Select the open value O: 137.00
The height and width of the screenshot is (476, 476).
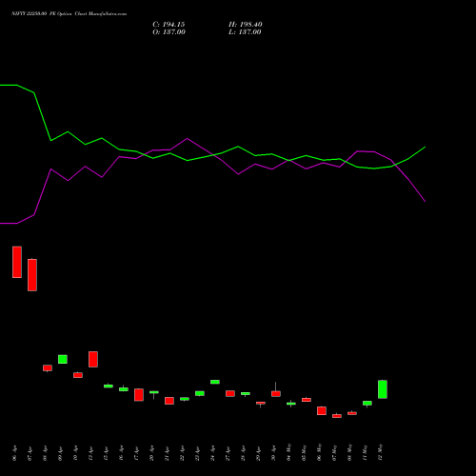(x=169, y=32)
